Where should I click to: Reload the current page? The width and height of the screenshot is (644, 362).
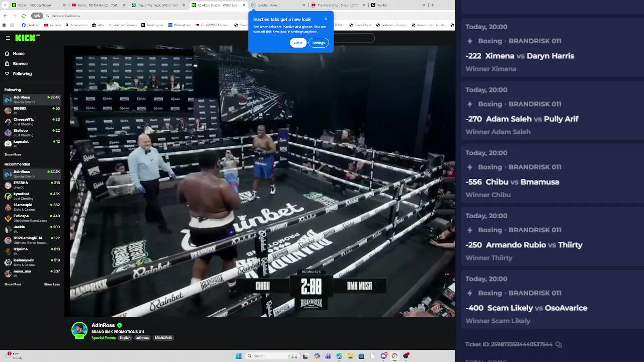pos(24,16)
